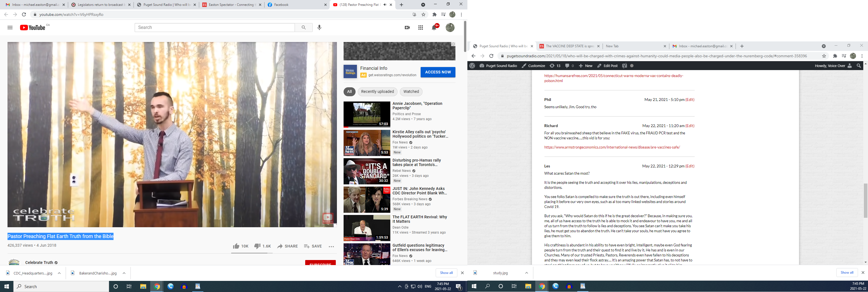
Task: Open the YouTube hamburger guide menu
Action: coord(10,28)
